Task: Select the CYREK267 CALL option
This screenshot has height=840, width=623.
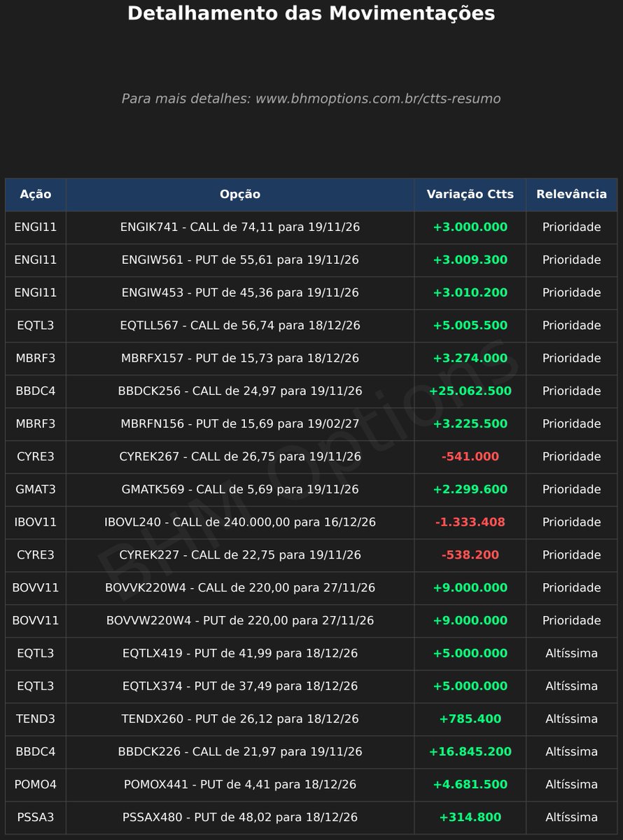Action: [x=240, y=457]
